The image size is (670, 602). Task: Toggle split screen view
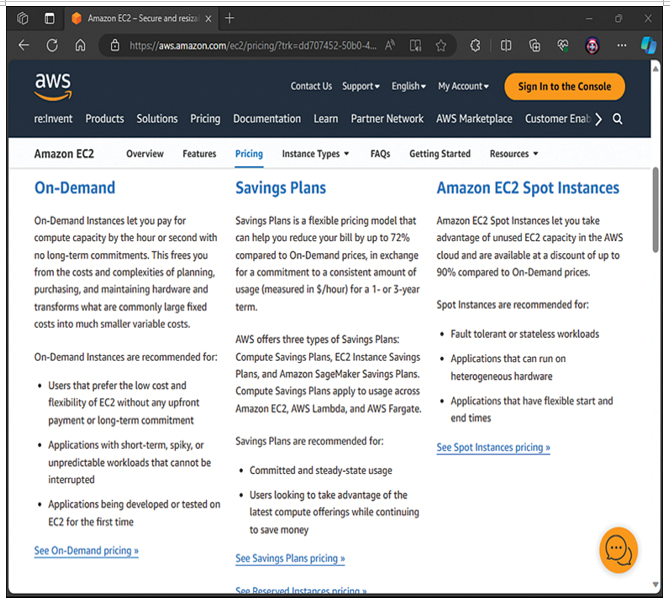(x=506, y=45)
